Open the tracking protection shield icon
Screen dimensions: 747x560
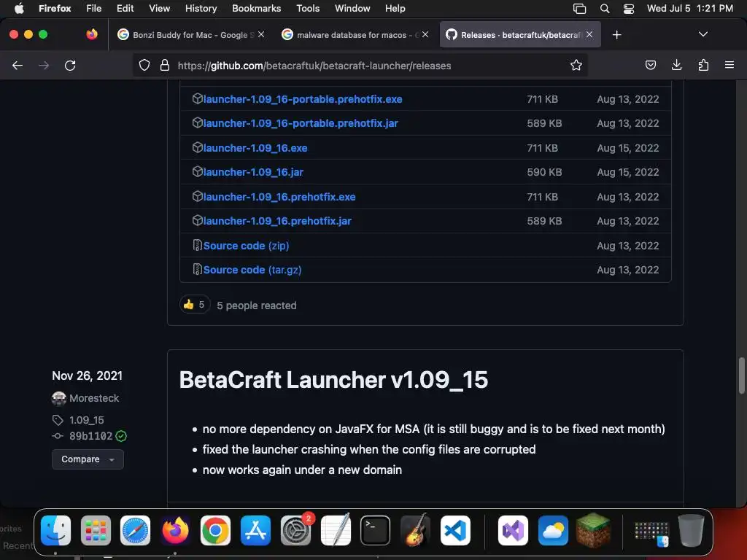click(144, 65)
